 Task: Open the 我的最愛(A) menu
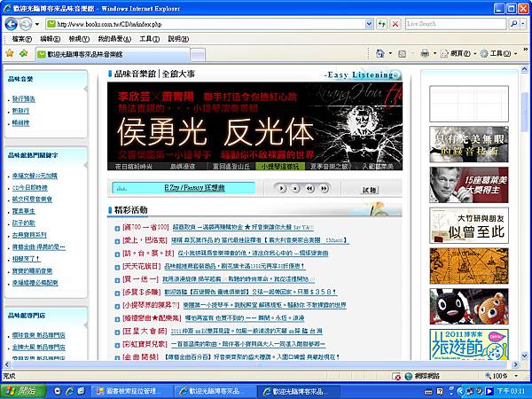coord(114,39)
